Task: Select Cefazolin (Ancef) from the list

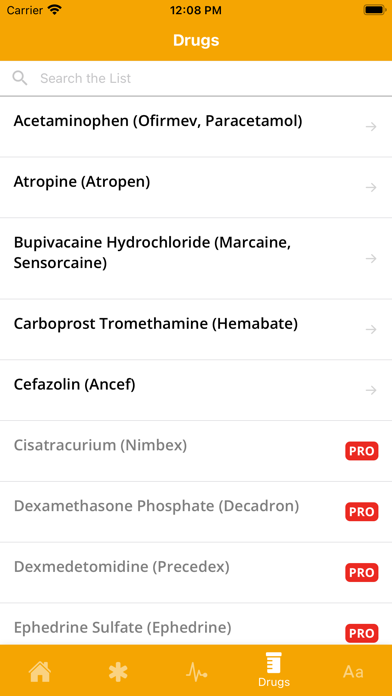Action: (x=196, y=390)
